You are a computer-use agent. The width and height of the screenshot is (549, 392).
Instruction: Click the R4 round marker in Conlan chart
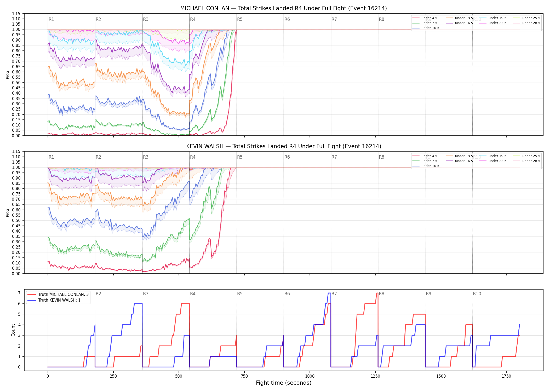(x=193, y=19)
